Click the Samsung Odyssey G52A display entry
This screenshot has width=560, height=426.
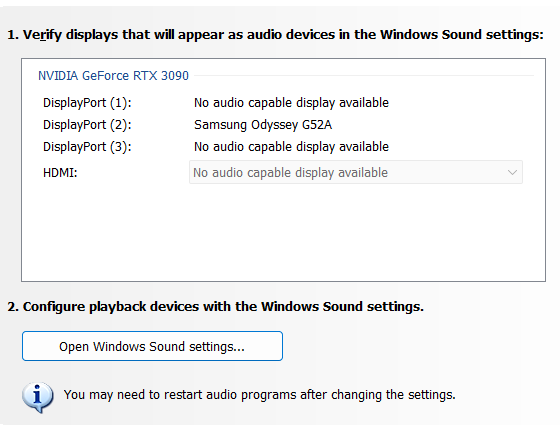tap(263, 125)
